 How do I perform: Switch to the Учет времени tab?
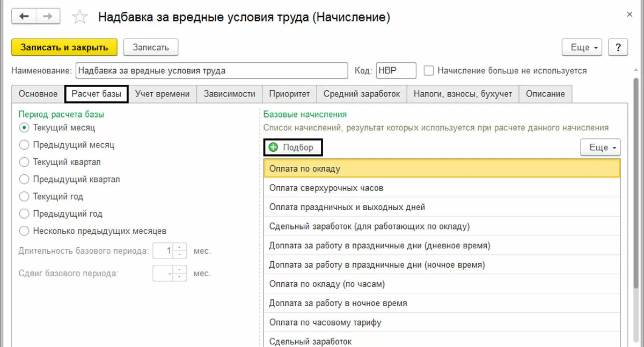(162, 94)
